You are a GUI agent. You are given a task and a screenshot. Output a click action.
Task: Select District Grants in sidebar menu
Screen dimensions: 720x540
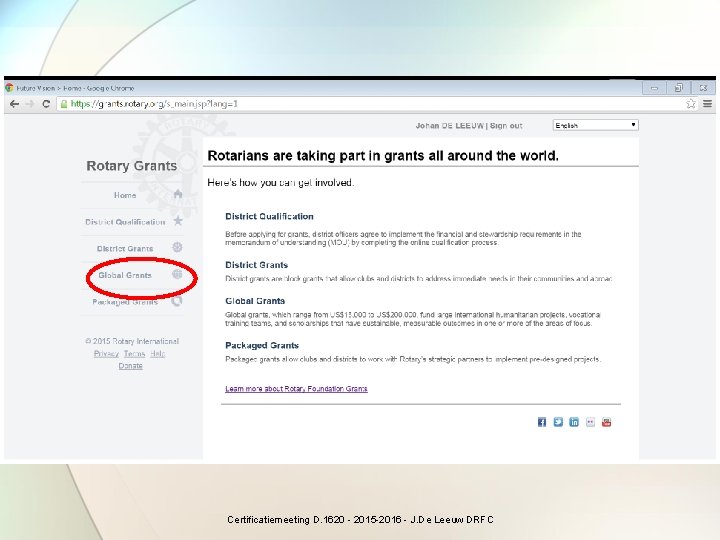125,248
